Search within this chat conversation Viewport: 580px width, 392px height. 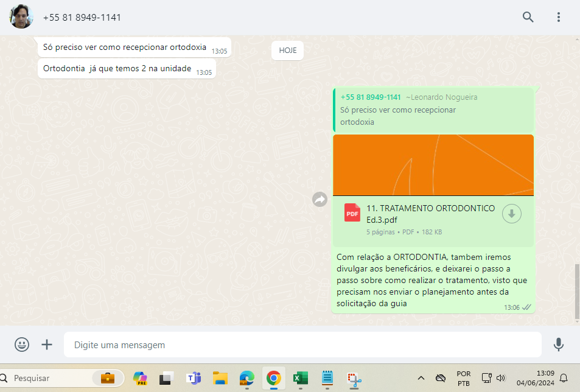(528, 17)
